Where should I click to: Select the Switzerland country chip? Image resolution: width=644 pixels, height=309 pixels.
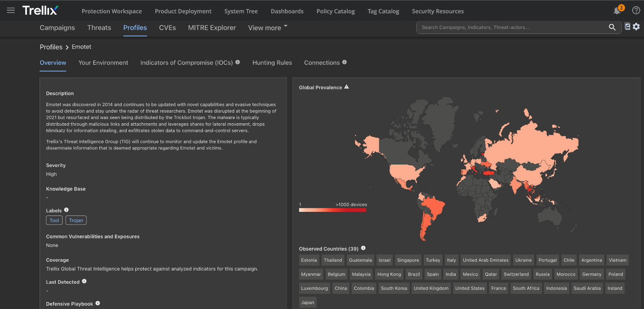[x=516, y=274]
